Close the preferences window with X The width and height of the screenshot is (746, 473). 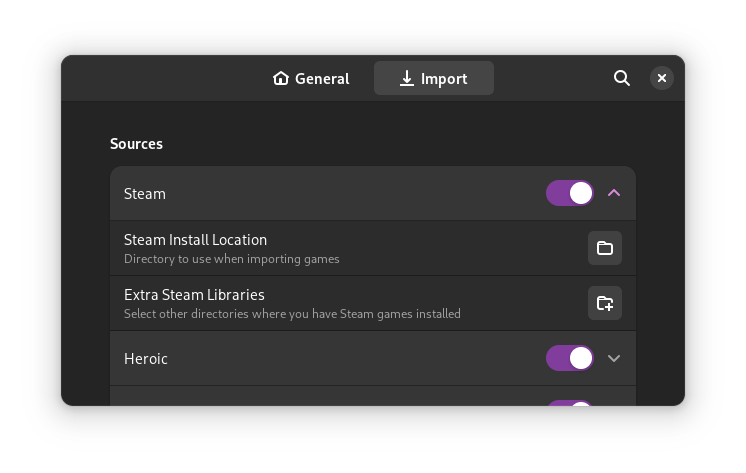point(661,78)
